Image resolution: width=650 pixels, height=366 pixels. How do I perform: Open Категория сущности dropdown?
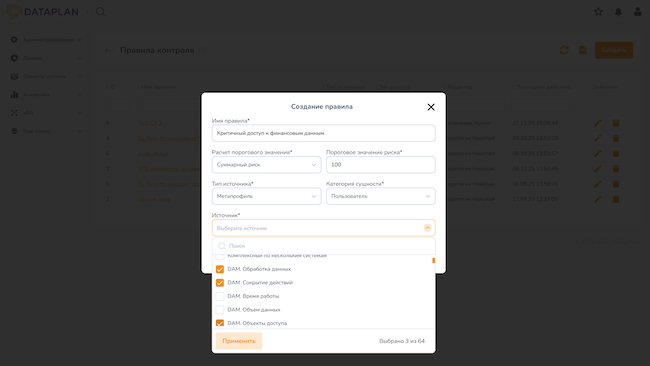pos(381,196)
